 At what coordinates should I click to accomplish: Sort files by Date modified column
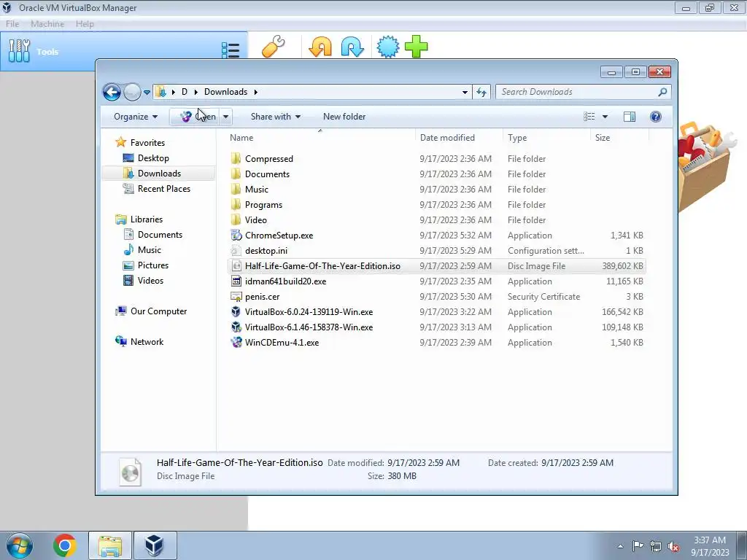coord(447,138)
